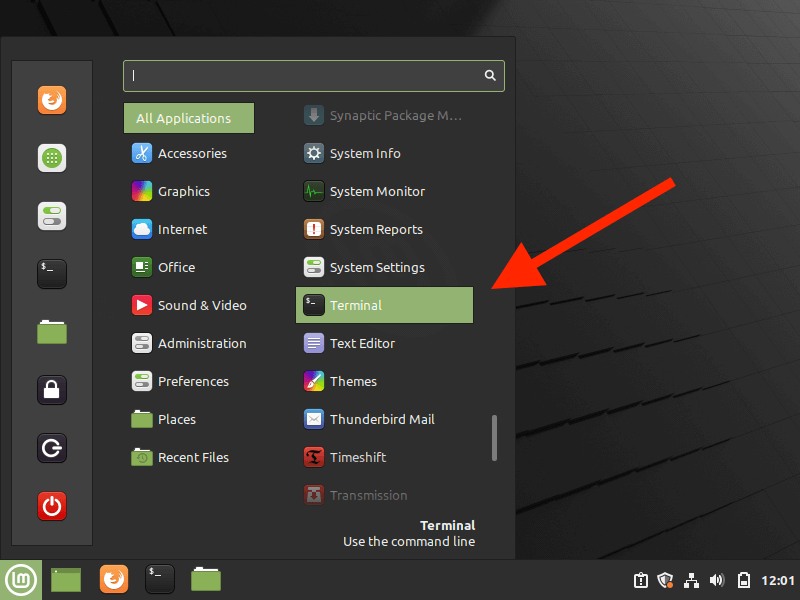Launch Timeshift
Image resolution: width=800 pixels, height=600 pixels.
coord(384,458)
